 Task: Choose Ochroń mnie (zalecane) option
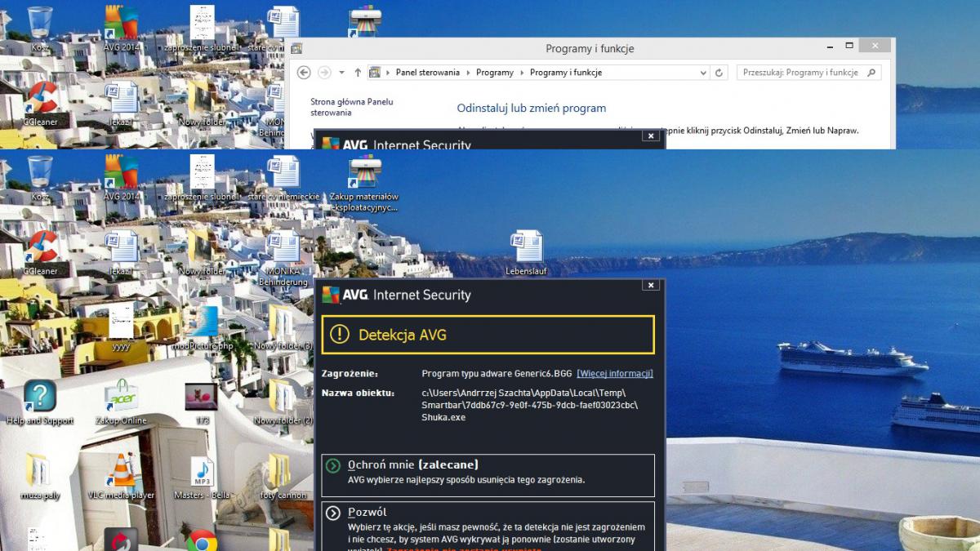(488, 475)
